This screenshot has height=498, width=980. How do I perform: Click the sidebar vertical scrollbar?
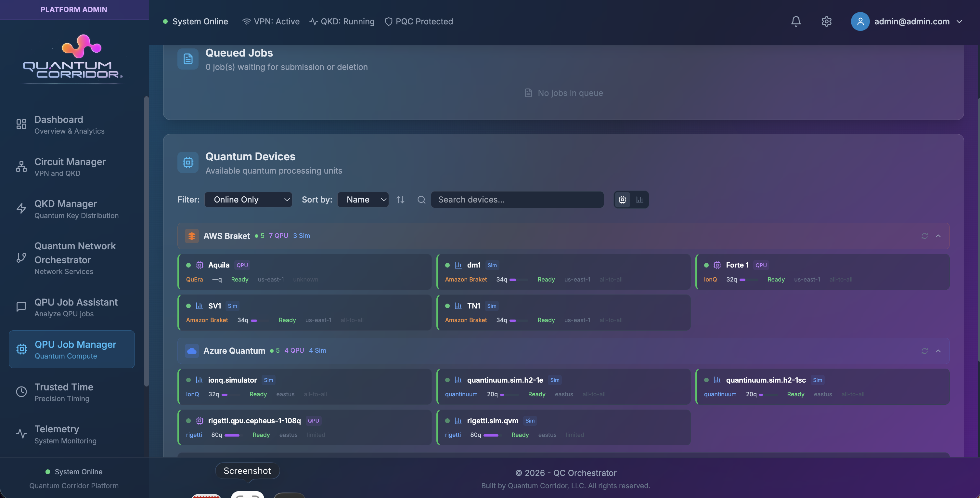pos(147,242)
